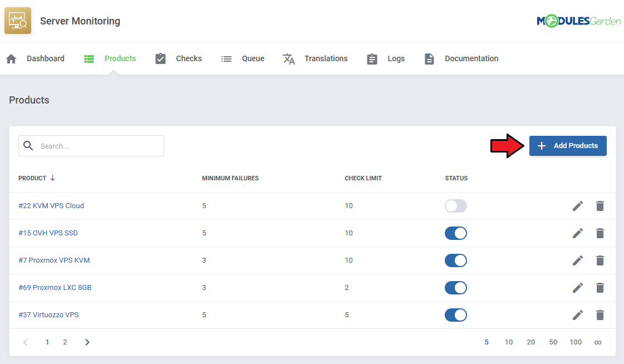This screenshot has width=624, height=364.
Task: Click the Documentation file icon
Action: click(x=429, y=59)
